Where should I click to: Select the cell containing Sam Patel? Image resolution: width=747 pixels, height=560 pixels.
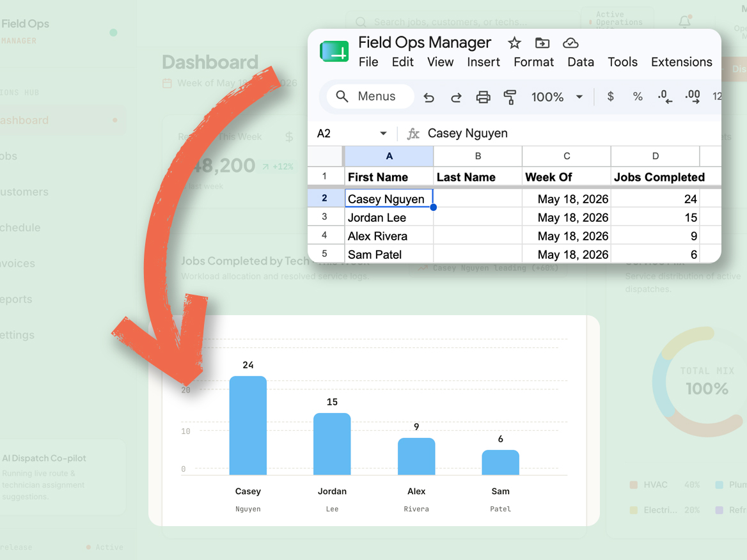(x=389, y=254)
